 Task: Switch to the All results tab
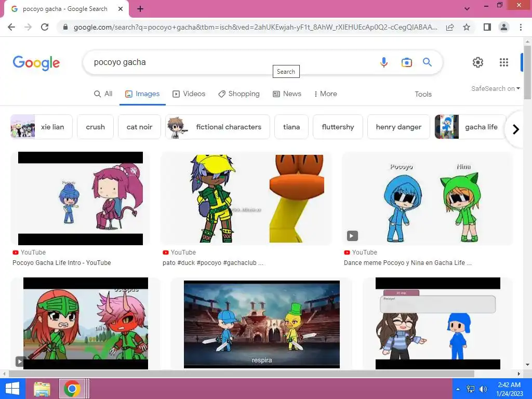tap(103, 94)
